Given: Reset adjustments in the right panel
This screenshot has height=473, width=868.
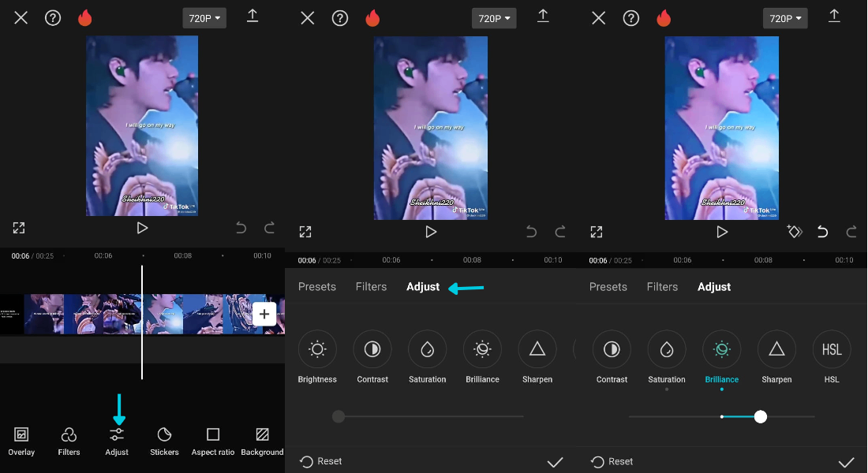Looking at the screenshot, I should [x=612, y=461].
